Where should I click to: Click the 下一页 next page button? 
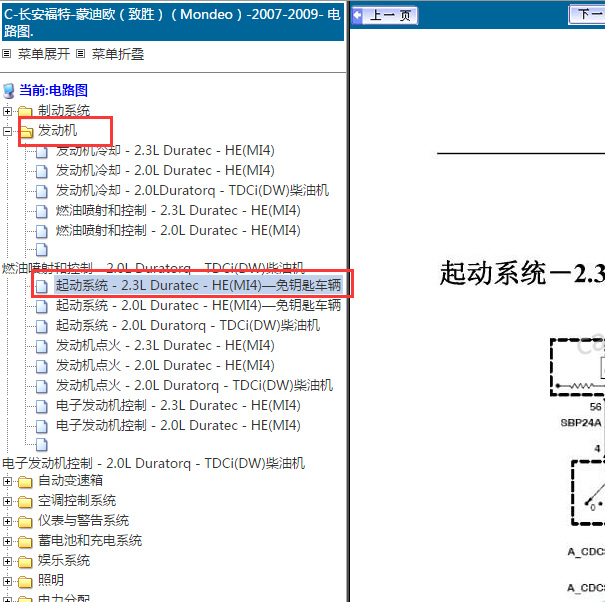click(x=587, y=15)
